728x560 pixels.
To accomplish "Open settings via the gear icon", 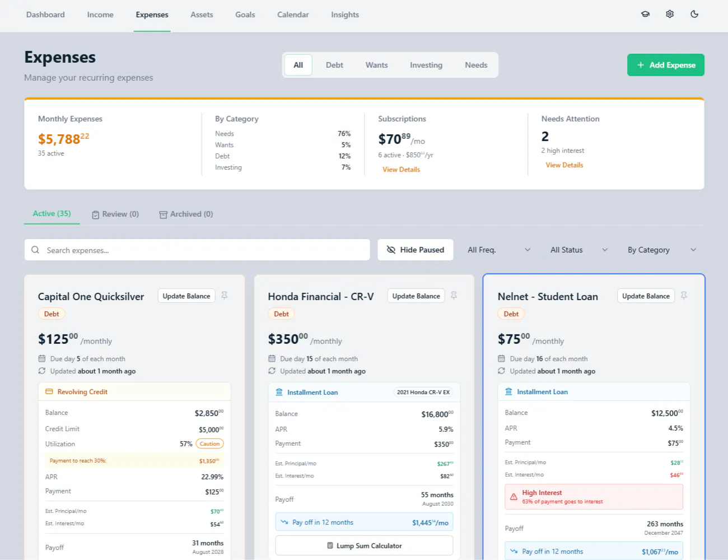I will (670, 15).
